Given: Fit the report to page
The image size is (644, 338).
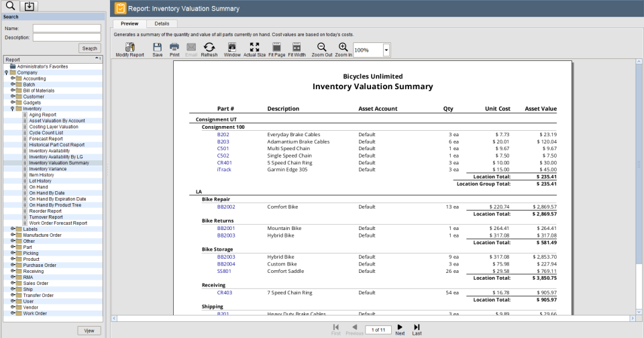Looking at the screenshot, I should [x=276, y=48].
